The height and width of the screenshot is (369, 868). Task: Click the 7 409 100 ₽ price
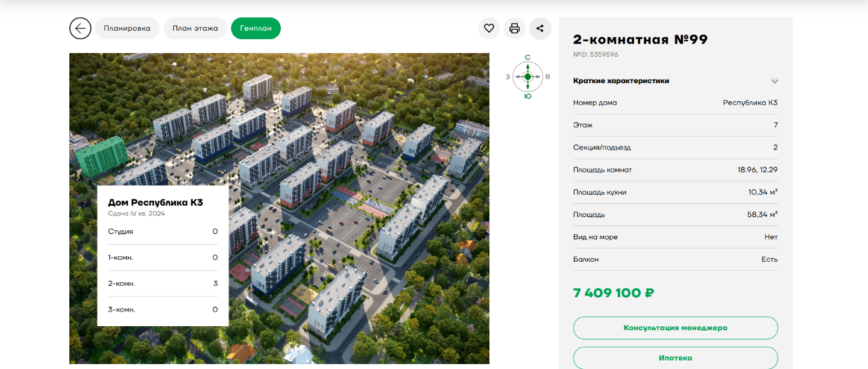click(x=613, y=293)
